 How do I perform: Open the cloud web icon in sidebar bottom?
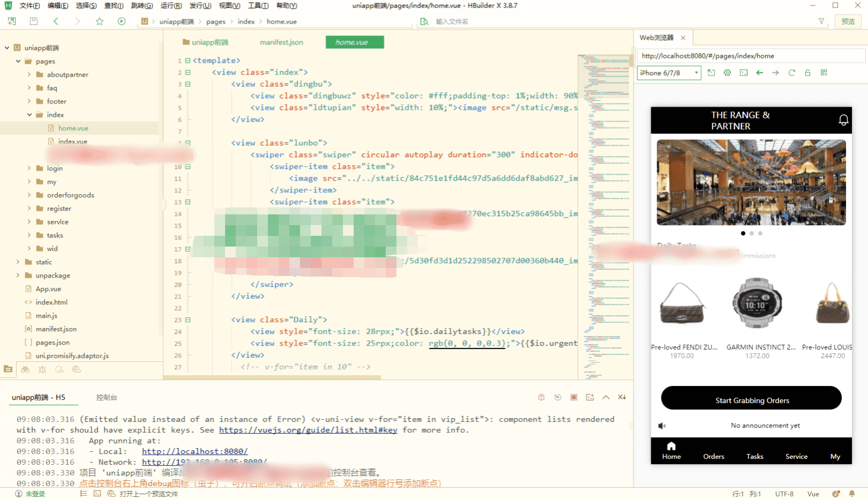click(x=77, y=369)
